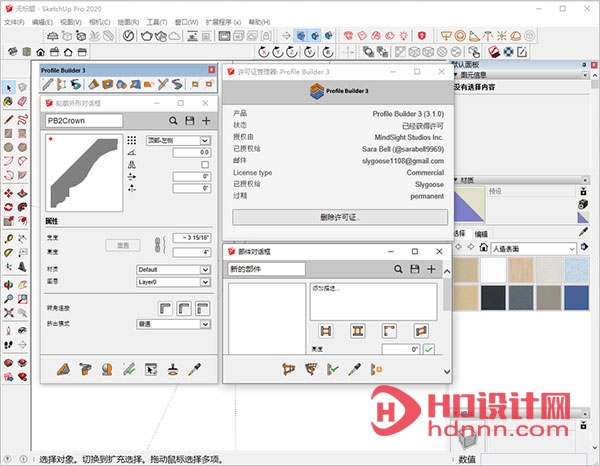Open the Extensions menu (扩展程序)
Screen dimensions: 600x466
tap(223, 22)
